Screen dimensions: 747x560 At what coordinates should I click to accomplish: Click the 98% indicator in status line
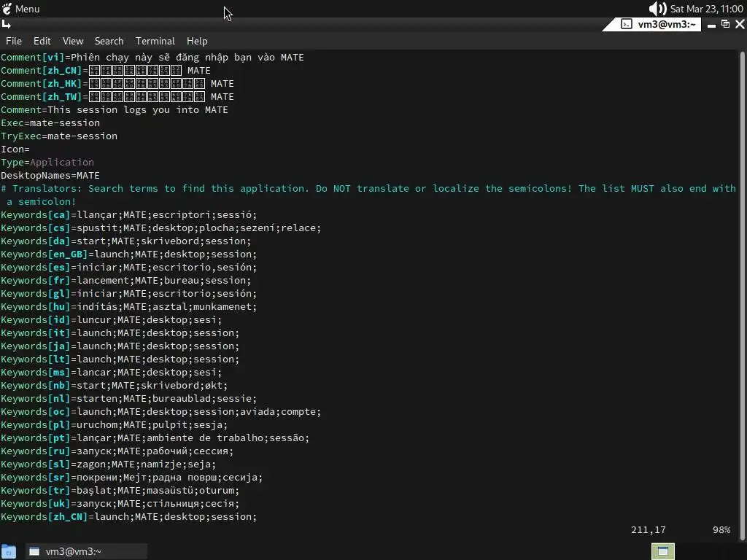point(721,530)
